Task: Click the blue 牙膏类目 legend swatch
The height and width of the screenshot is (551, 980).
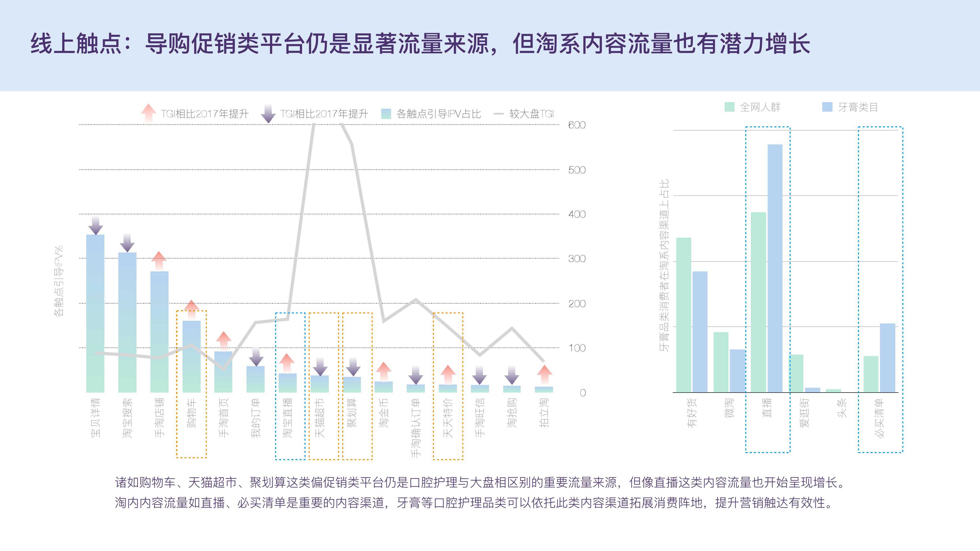Action: [x=827, y=107]
